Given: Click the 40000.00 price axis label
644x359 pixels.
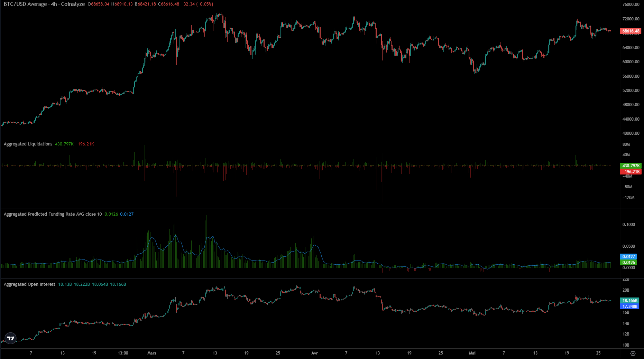Looking at the screenshot, I should coord(631,133).
